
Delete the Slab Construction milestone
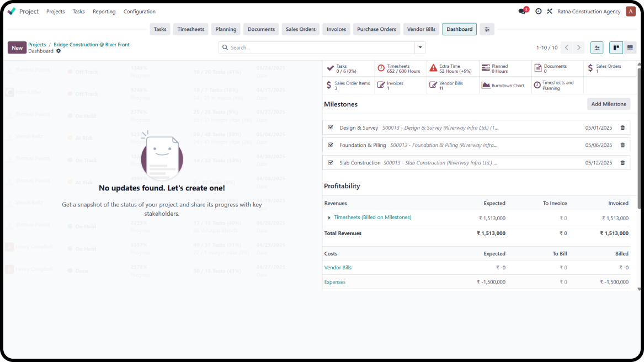pos(622,163)
